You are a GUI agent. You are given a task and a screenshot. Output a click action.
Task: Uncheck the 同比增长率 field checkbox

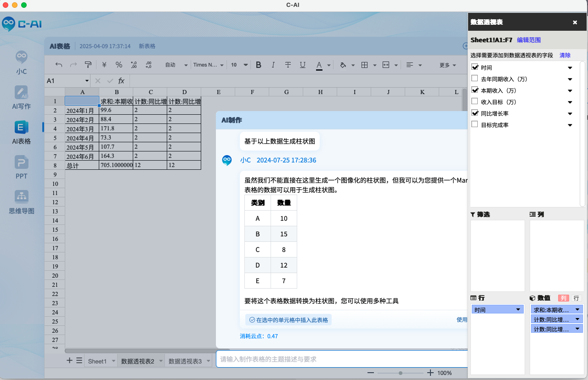[475, 113]
